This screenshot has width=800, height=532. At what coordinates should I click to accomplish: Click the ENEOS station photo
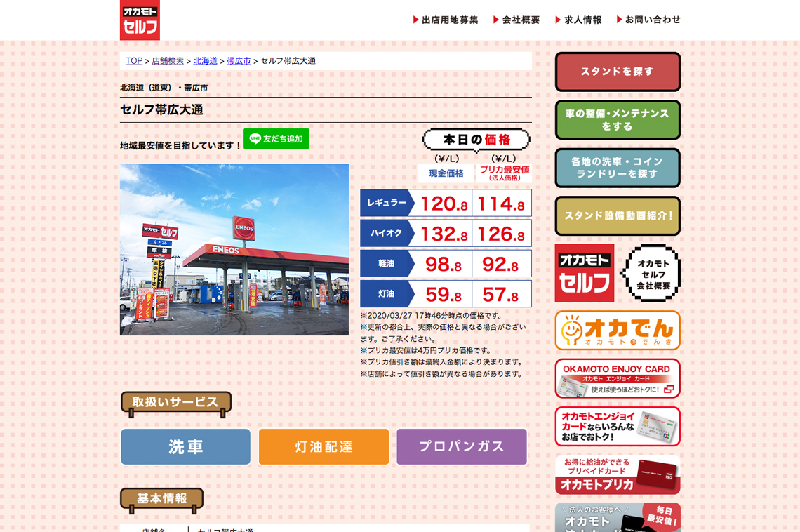pos(234,249)
